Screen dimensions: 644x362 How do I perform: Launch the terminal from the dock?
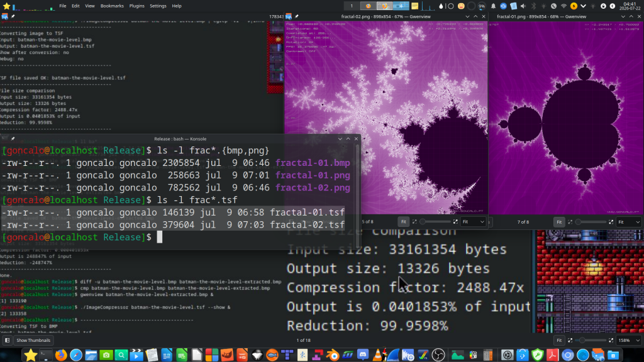coord(45,355)
